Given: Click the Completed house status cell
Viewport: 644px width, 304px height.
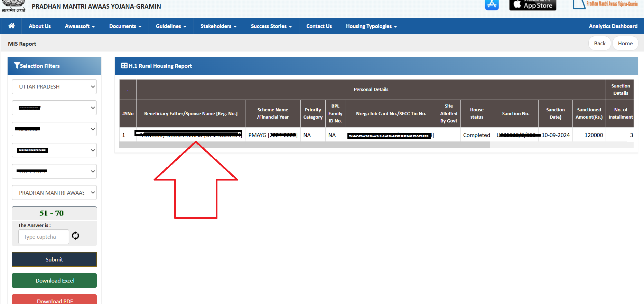Looking at the screenshot, I should pos(477,135).
